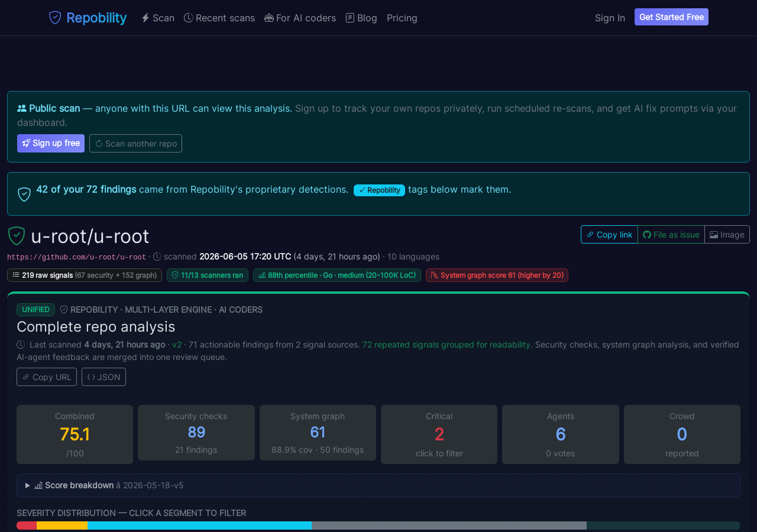Click the "2026-06-05 17:20 UTC" scan timestamp
Screen dimensions: 757x532
pyautogui.click(x=245, y=257)
